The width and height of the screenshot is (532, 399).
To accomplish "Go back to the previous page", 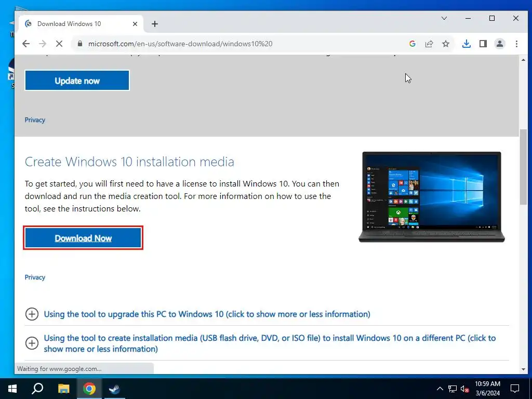I will (x=26, y=44).
